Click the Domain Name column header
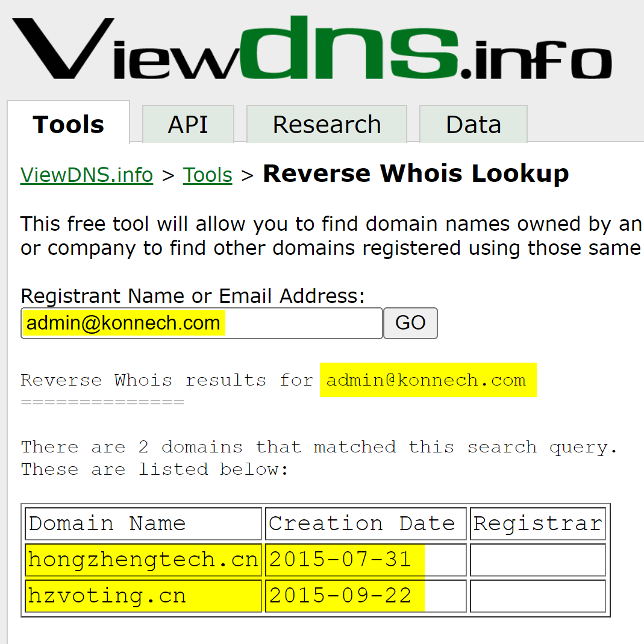Screen dimensions: 644x644 tap(143, 524)
